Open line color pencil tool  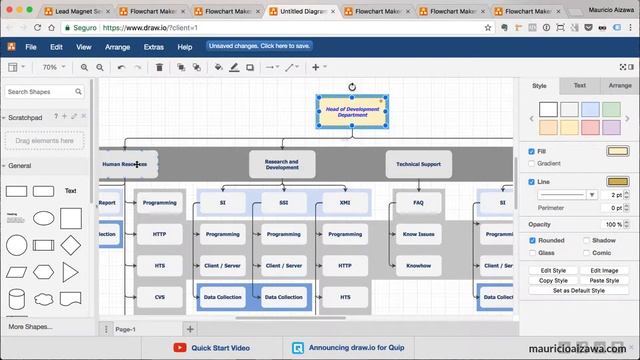tap(234, 67)
